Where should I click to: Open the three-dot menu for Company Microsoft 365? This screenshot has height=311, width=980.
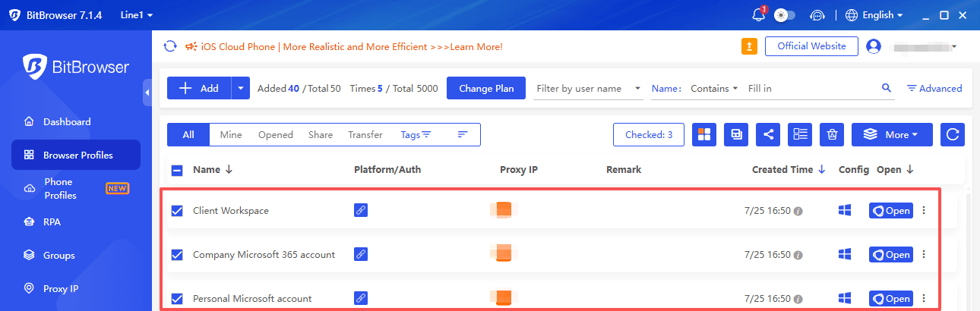924,255
